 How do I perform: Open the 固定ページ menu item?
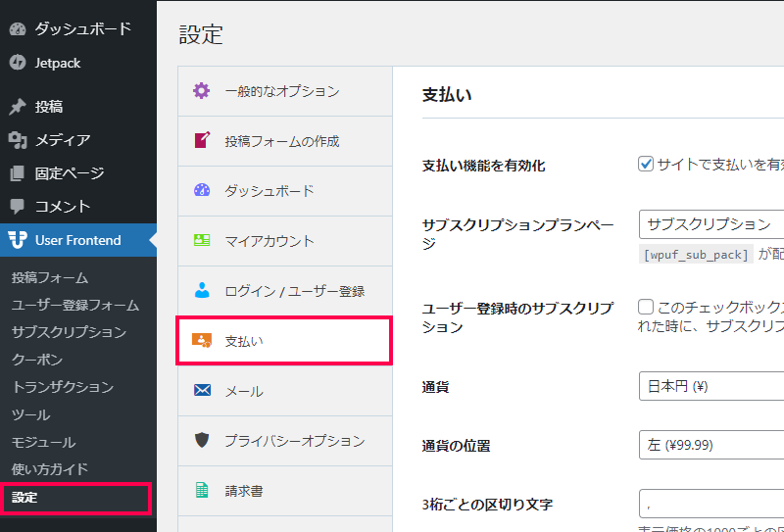click(78, 173)
